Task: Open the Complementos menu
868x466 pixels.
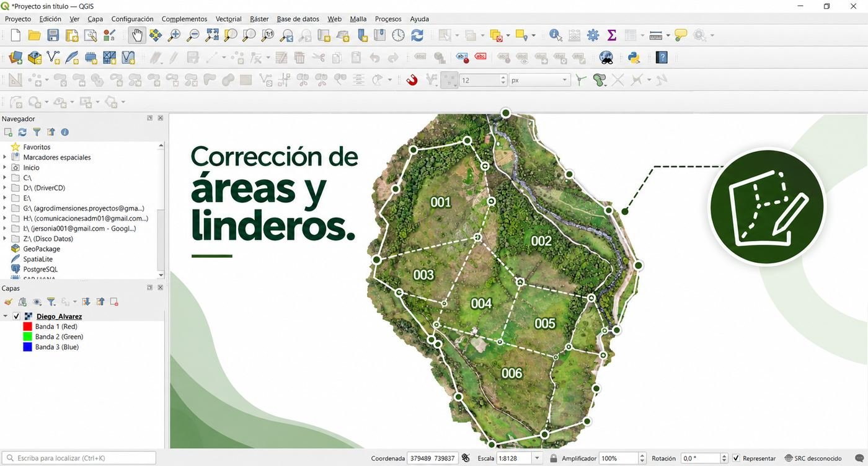Action: [x=184, y=19]
